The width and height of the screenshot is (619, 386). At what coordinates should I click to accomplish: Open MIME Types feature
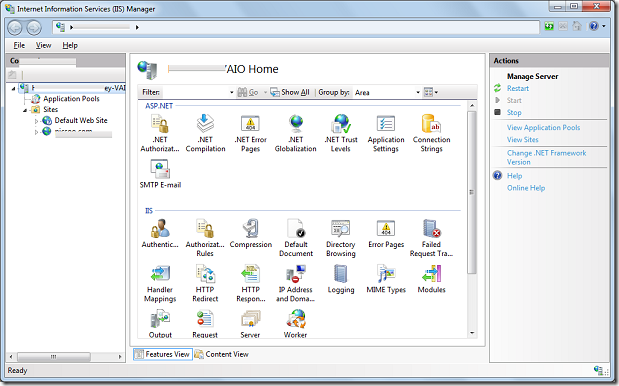tap(386, 279)
